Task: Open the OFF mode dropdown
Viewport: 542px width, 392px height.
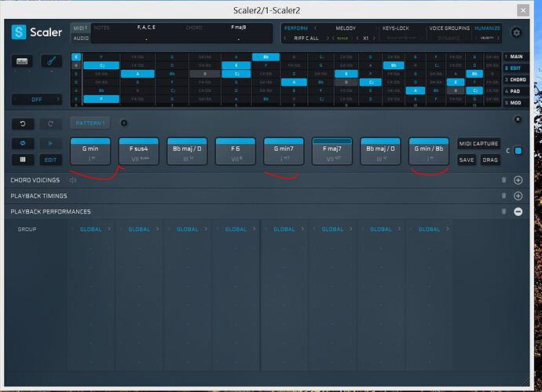Action: 37,100
